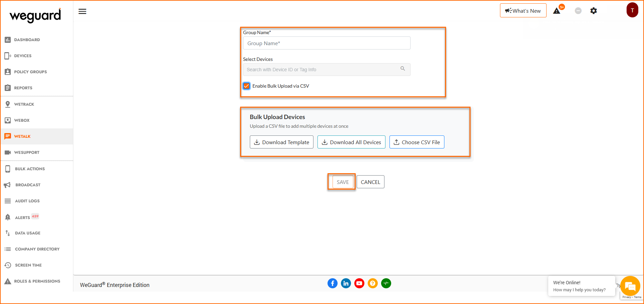Open the YouTube icon in footer

(359, 283)
